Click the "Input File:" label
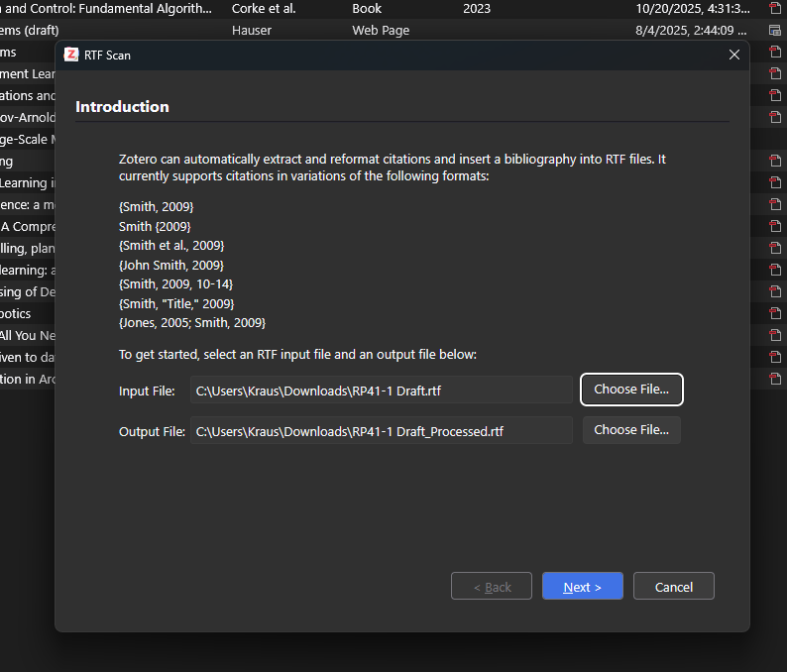 [x=147, y=391]
